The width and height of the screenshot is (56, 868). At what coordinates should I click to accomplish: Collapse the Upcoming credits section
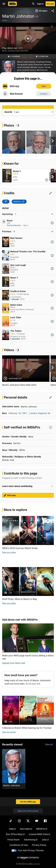point(52,214)
